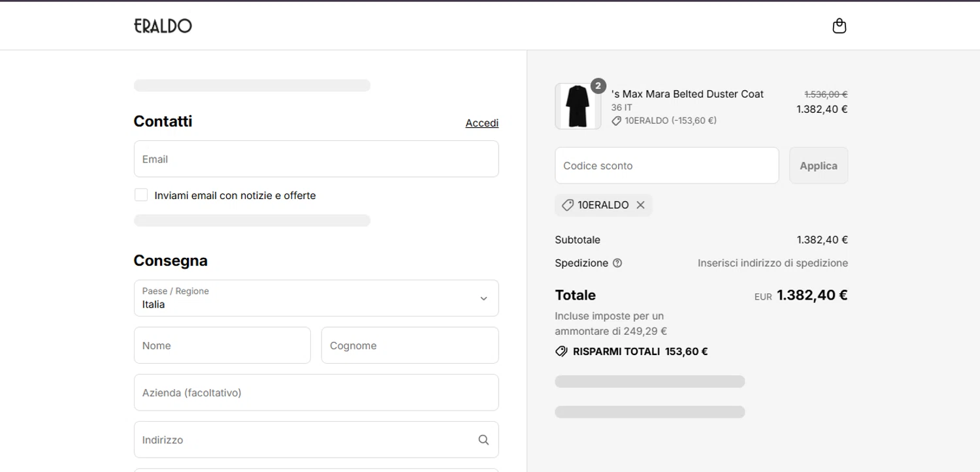Click the Consegna heading

pos(171,260)
